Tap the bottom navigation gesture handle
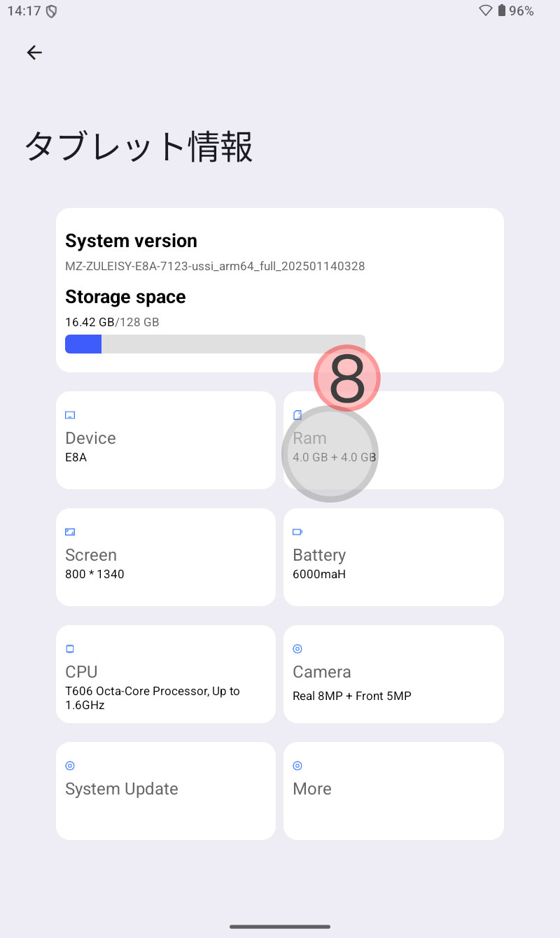The image size is (560, 938). tap(280, 927)
